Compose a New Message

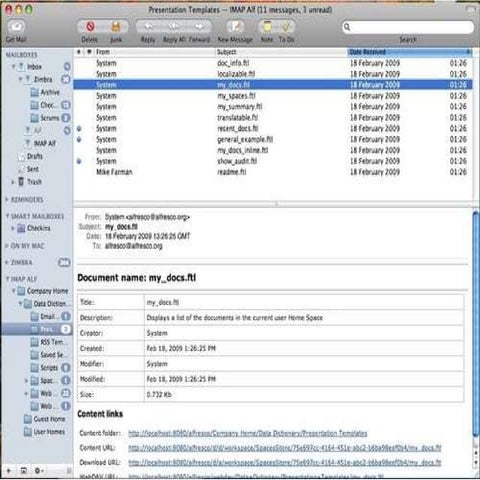point(235,26)
